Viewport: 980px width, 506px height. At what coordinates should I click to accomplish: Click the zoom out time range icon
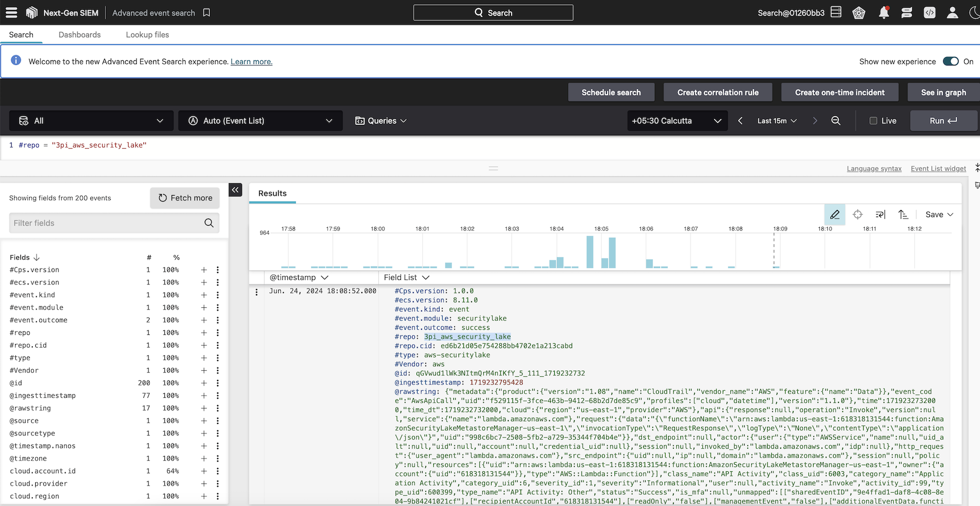point(836,121)
